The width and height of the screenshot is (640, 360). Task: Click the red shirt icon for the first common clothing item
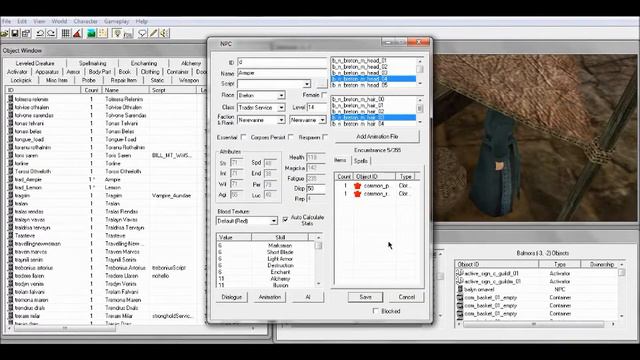click(358, 186)
